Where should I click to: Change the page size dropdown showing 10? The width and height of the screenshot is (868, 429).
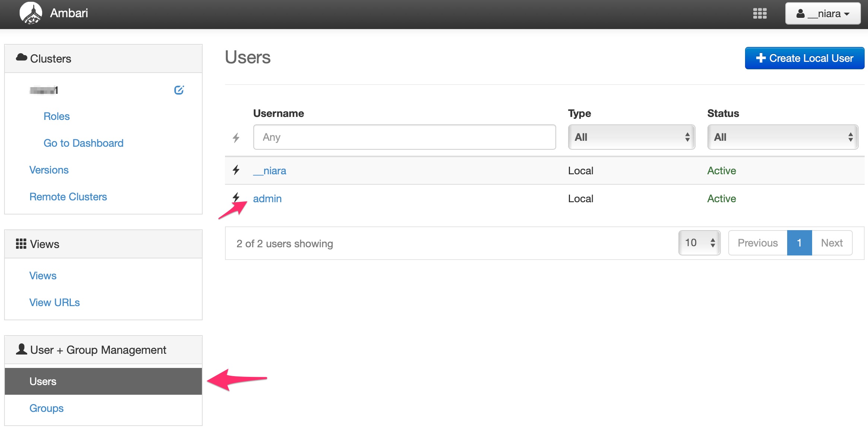point(699,243)
